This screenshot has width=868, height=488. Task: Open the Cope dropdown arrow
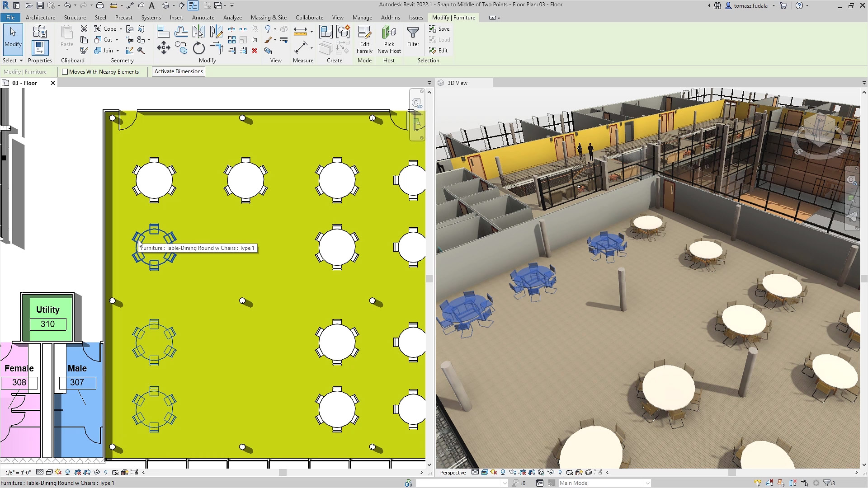[121, 29]
